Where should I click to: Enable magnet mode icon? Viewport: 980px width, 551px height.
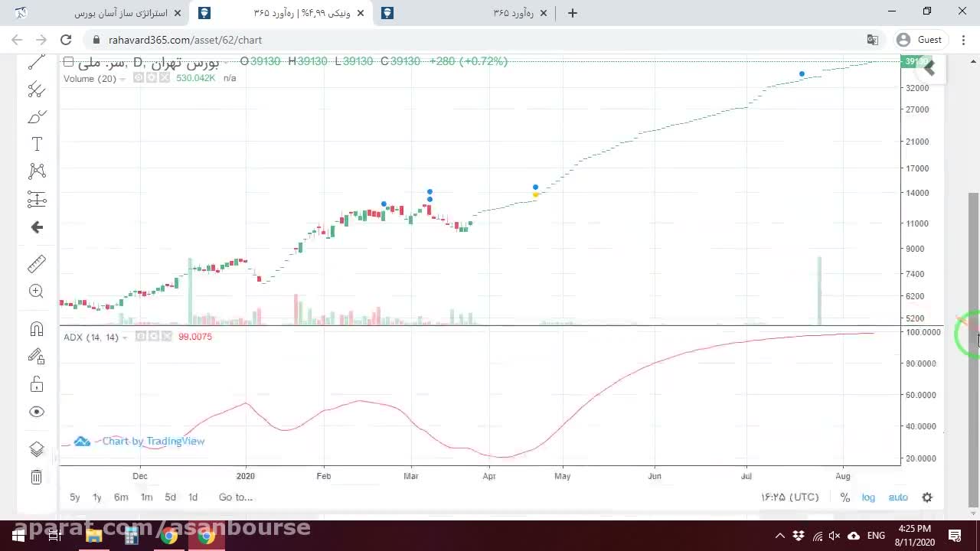click(36, 329)
